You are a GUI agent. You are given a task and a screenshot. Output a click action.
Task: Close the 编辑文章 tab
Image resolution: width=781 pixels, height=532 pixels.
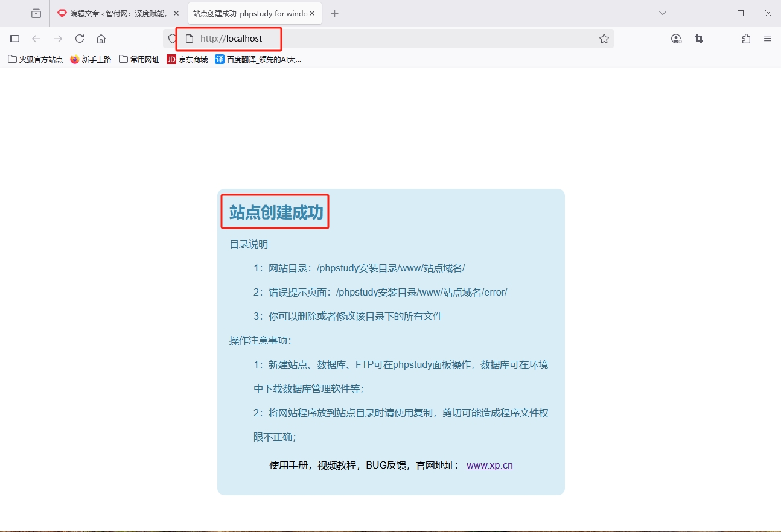[176, 13]
